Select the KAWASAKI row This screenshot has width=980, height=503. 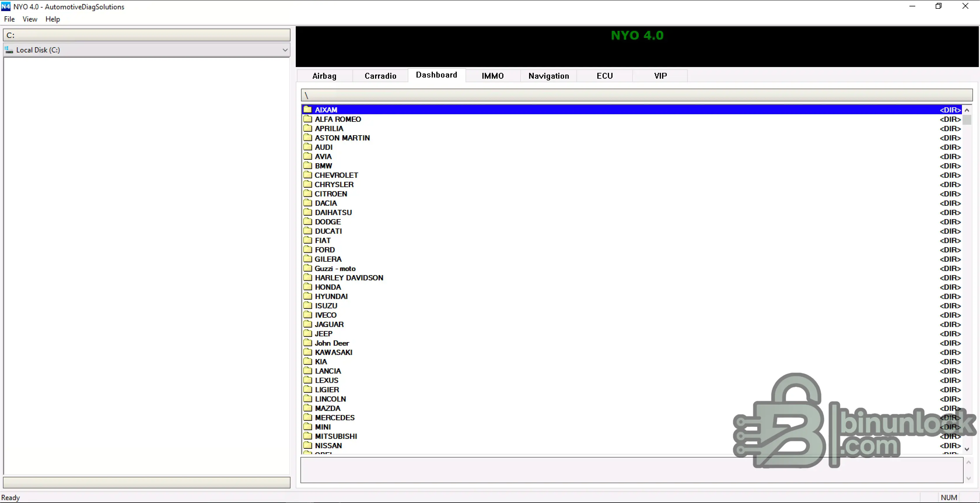tap(631, 352)
